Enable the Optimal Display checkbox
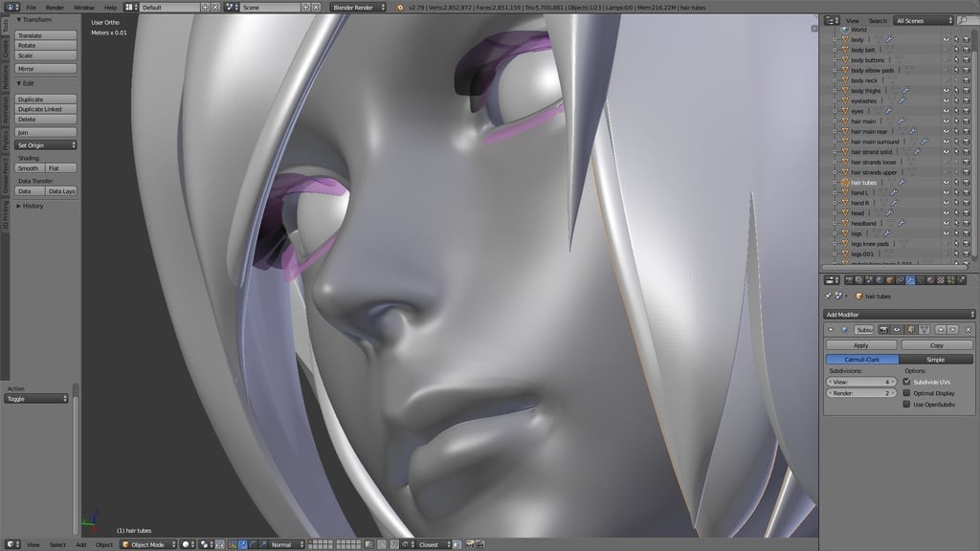980x551 pixels. [x=906, y=393]
